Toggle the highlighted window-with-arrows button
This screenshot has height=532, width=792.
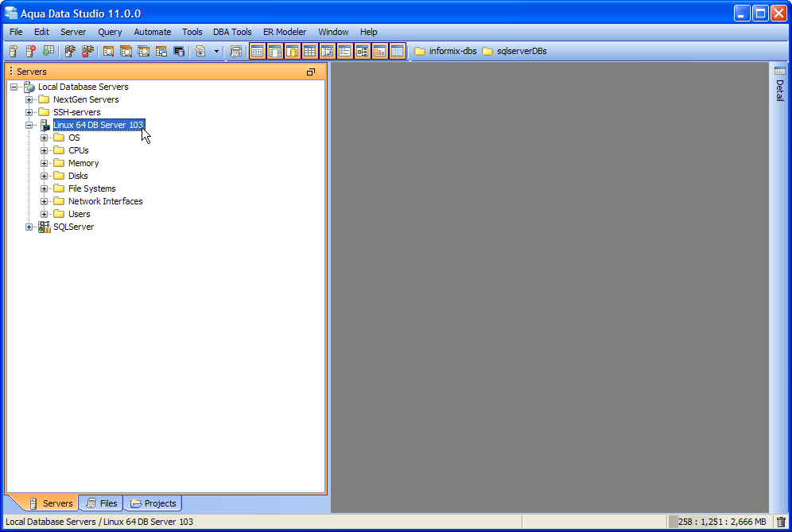(x=328, y=51)
